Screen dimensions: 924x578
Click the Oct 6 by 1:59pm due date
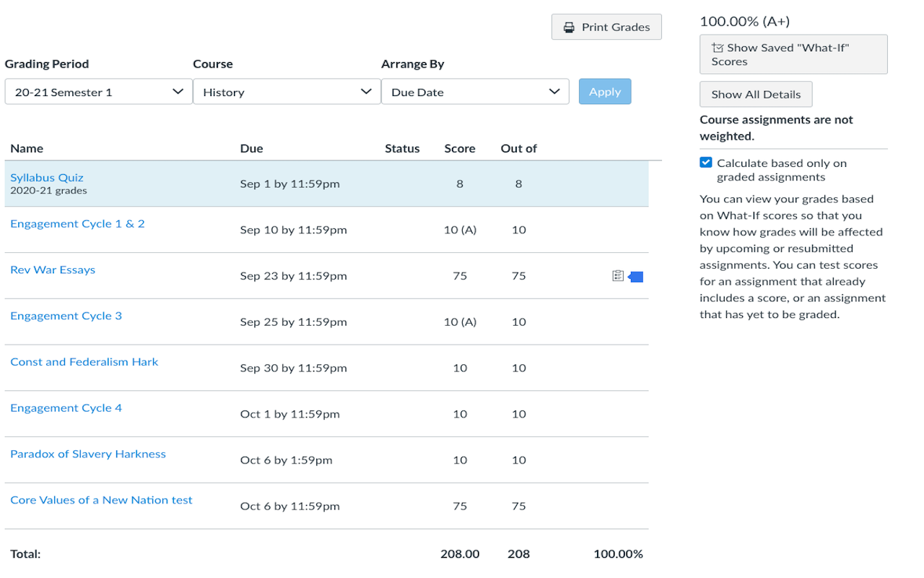click(286, 460)
